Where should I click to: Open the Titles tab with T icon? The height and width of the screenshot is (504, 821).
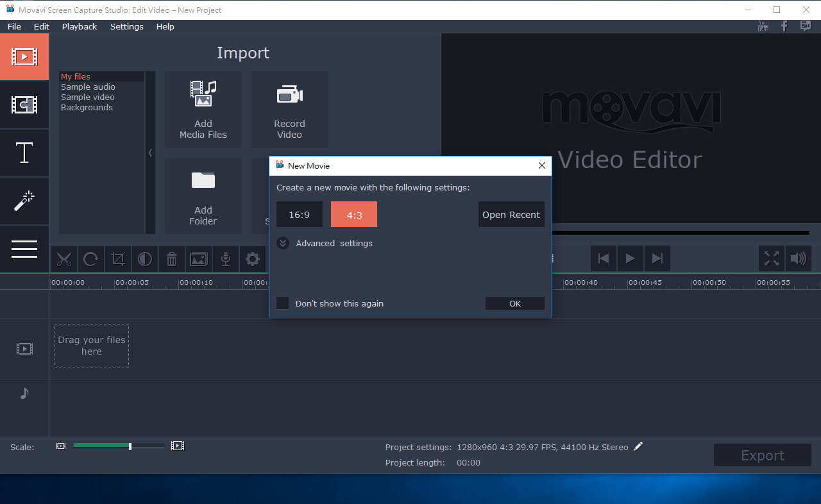click(x=24, y=153)
